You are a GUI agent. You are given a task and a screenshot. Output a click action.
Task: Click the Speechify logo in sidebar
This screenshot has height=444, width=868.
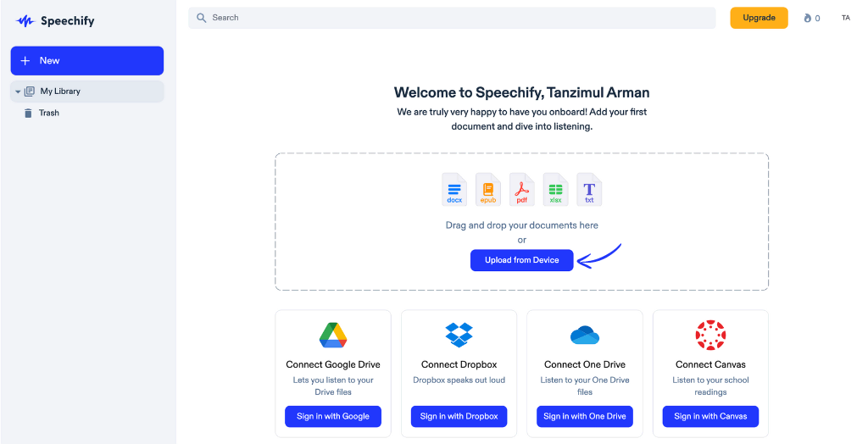pyautogui.click(x=55, y=21)
